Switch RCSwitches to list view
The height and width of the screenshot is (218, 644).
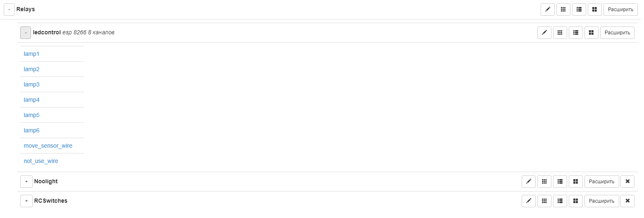[x=560, y=201]
